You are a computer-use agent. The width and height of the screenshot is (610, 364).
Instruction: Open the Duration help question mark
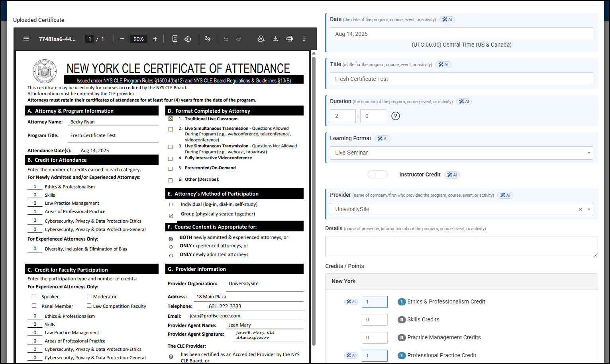pyautogui.click(x=395, y=116)
